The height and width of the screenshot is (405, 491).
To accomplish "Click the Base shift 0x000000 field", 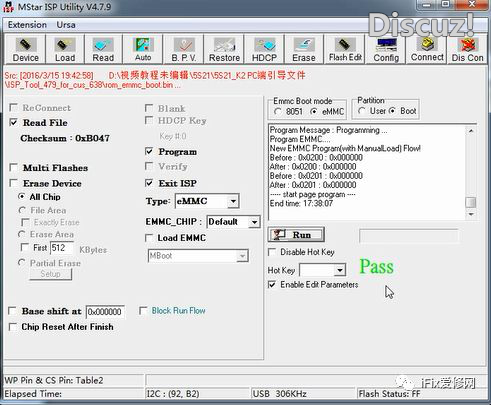I will [105, 312].
